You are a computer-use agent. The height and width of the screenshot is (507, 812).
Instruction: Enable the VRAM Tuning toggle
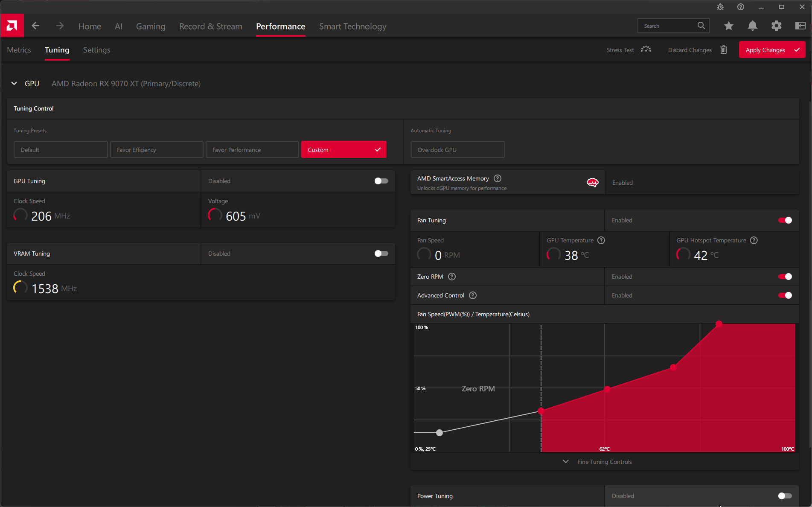click(x=381, y=253)
